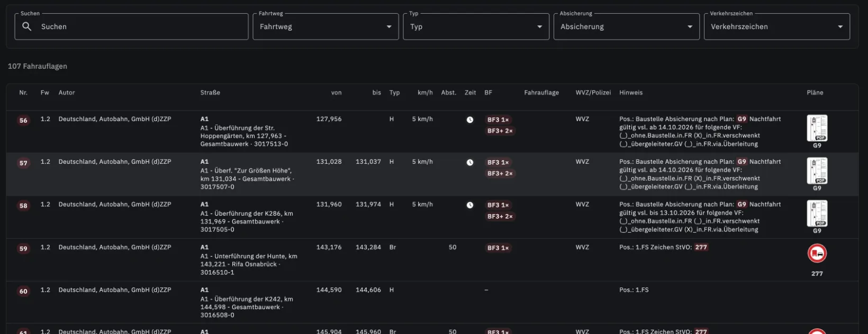Open the G9 PDF plan in row 57
Image resolution: width=868 pixels, height=334 pixels.
coord(817,171)
